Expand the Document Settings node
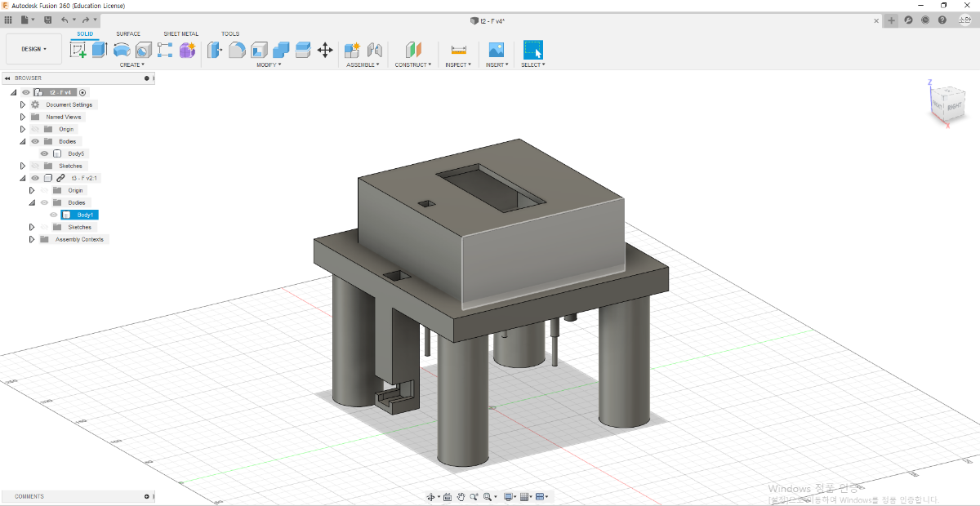 click(23, 104)
